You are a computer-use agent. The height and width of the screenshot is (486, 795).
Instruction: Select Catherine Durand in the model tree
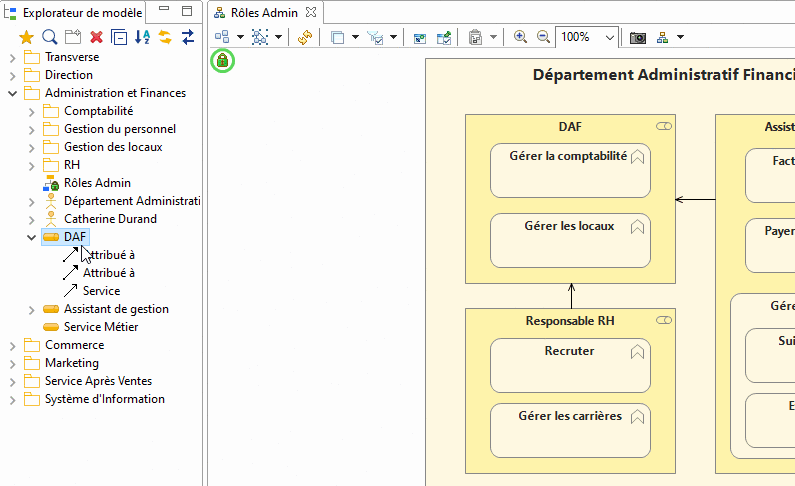tap(110, 219)
